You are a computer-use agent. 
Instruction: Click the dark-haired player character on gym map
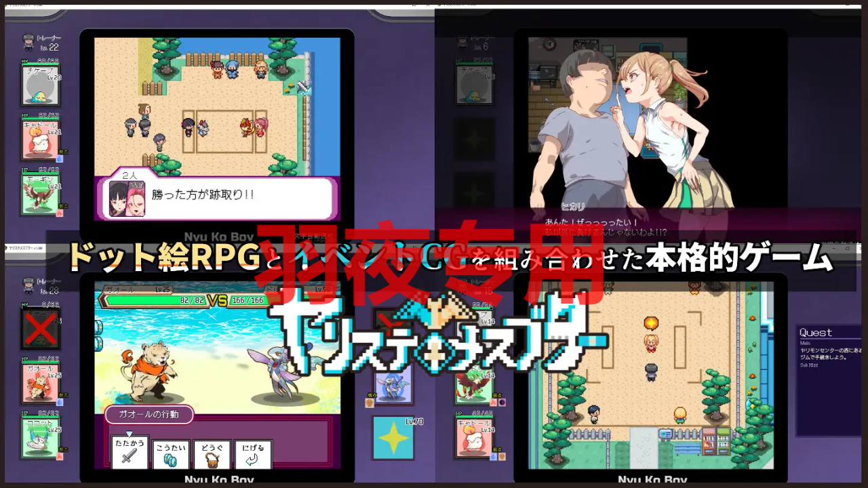click(651, 371)
